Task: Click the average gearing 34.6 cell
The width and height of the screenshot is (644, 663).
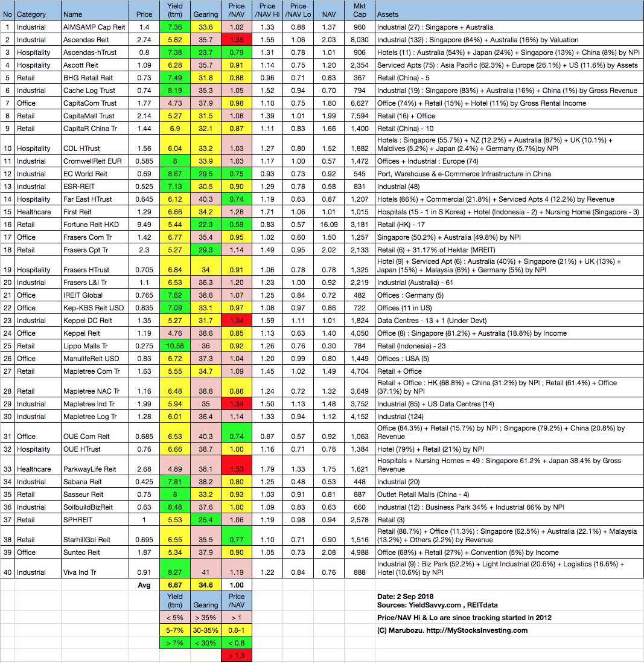Action: [x=206, y=585]
